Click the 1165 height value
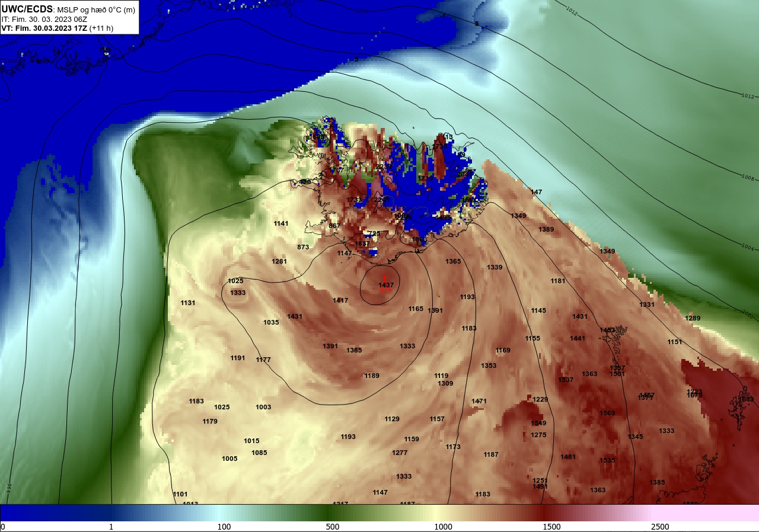Image resolution: width=759 pixels, height=532 pixels. [x=416, y=309]
